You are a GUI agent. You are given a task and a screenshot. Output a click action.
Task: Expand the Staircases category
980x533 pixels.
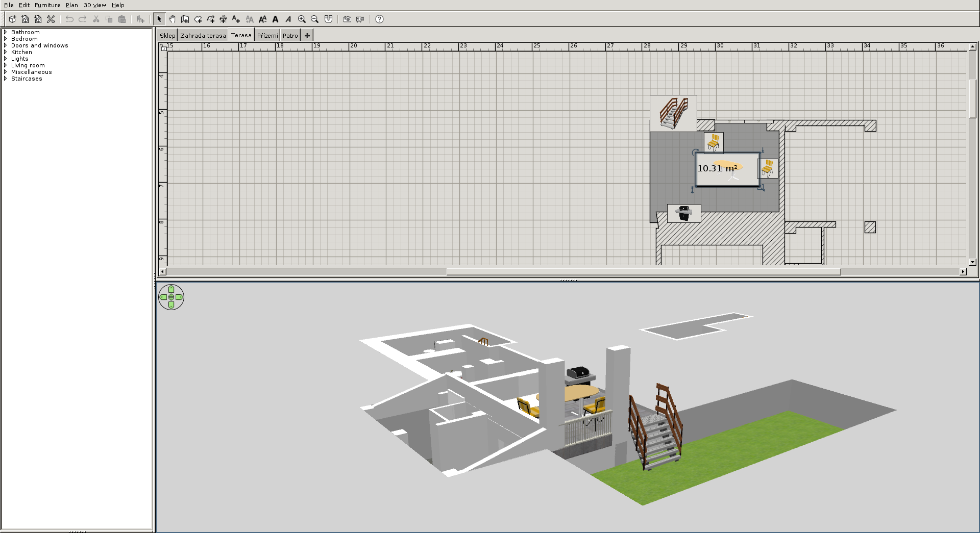5,79
